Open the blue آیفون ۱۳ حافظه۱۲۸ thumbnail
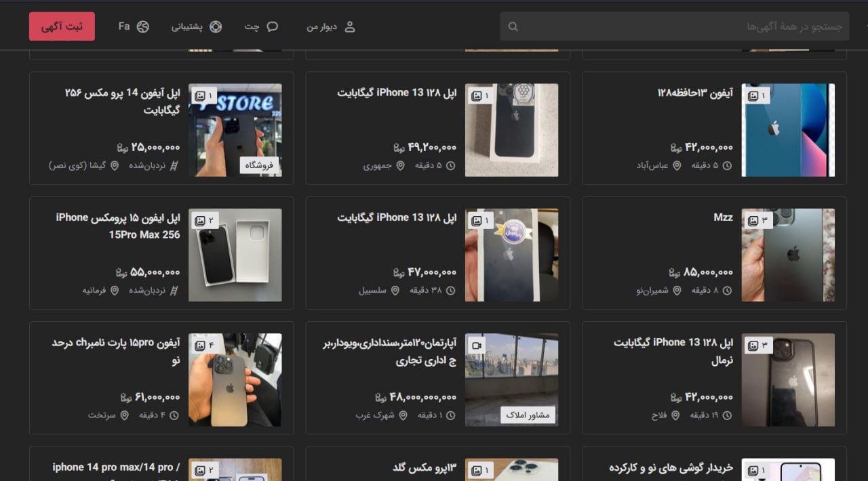 788,130
